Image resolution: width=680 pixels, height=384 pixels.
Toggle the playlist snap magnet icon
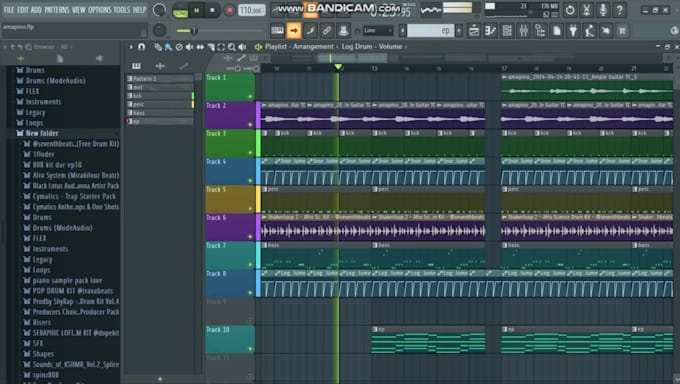[x=142, y=47]
